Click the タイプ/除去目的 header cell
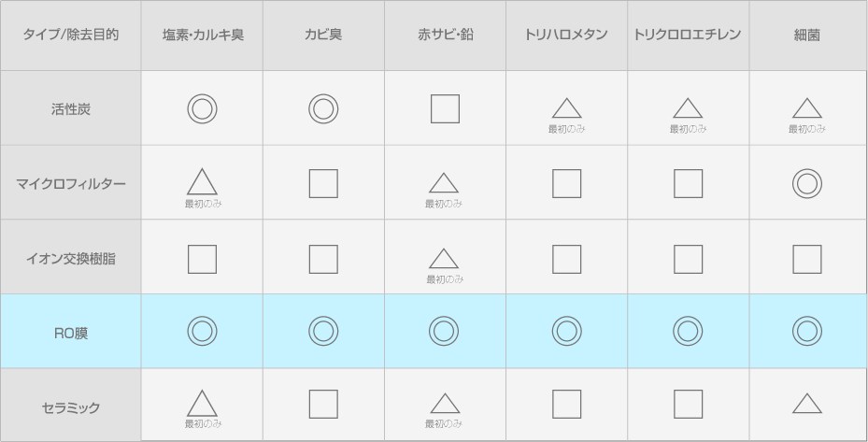 [71, 36]
